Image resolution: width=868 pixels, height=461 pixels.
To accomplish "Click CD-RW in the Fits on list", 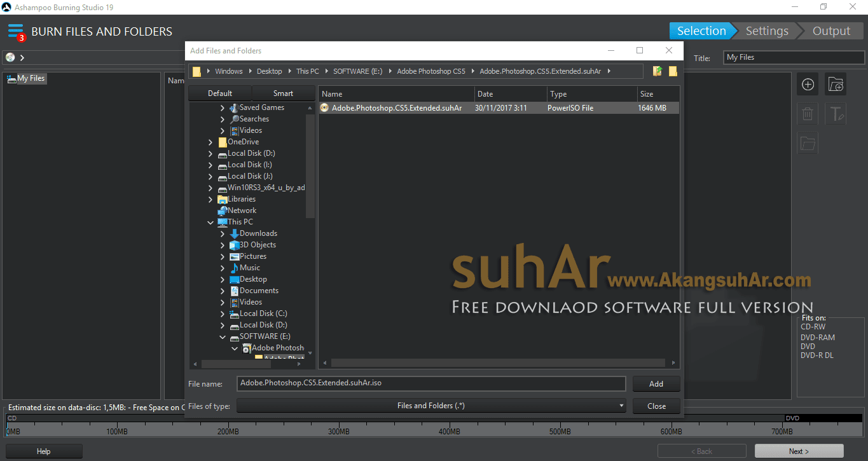I will tap(813, 327).
